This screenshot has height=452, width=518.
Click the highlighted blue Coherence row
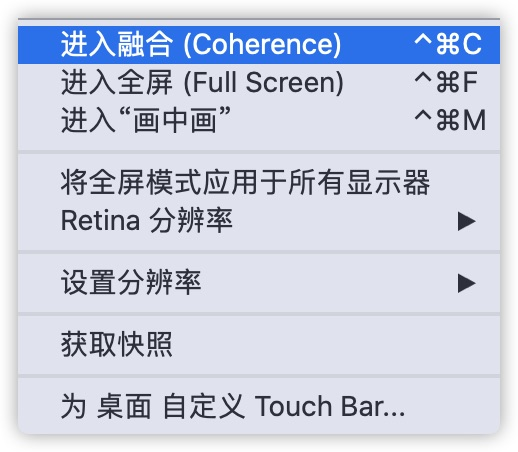pos(259,45)
